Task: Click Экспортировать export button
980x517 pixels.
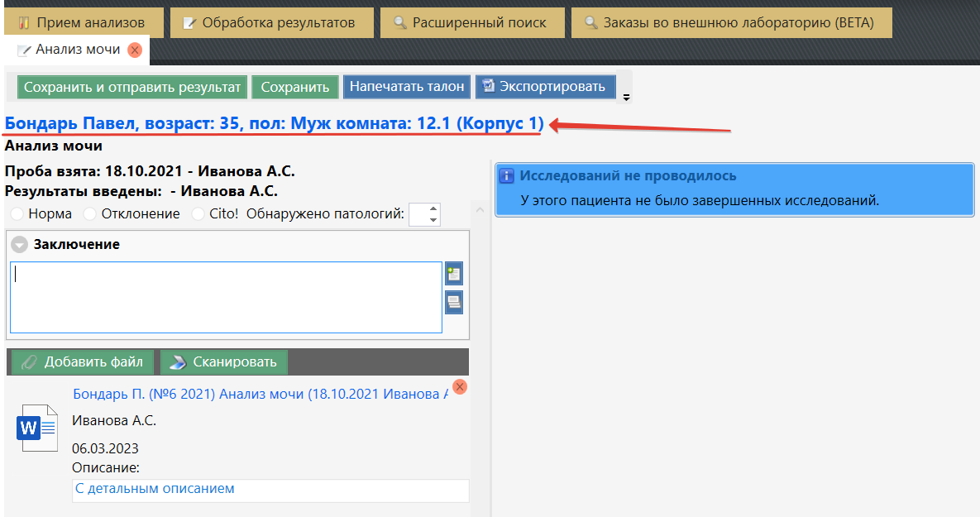Action: (x=545, y=86)
